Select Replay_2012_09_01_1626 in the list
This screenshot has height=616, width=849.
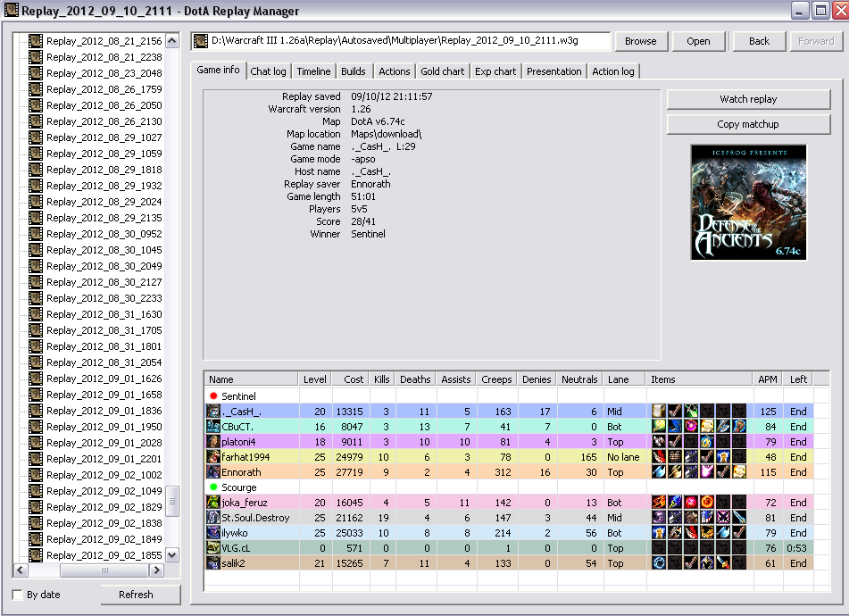coord(104,379)
